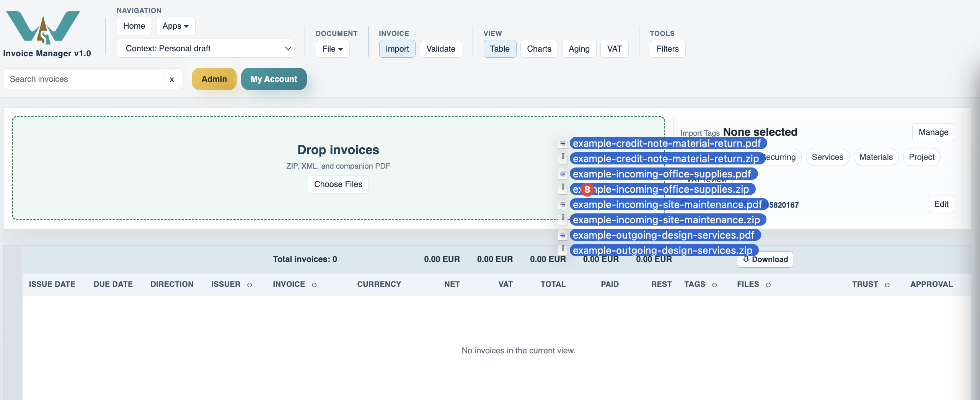Click the ISSUER column filter icon
This screenshot has height=400, width=980.
pyautogui.click(x=249, y=285)
